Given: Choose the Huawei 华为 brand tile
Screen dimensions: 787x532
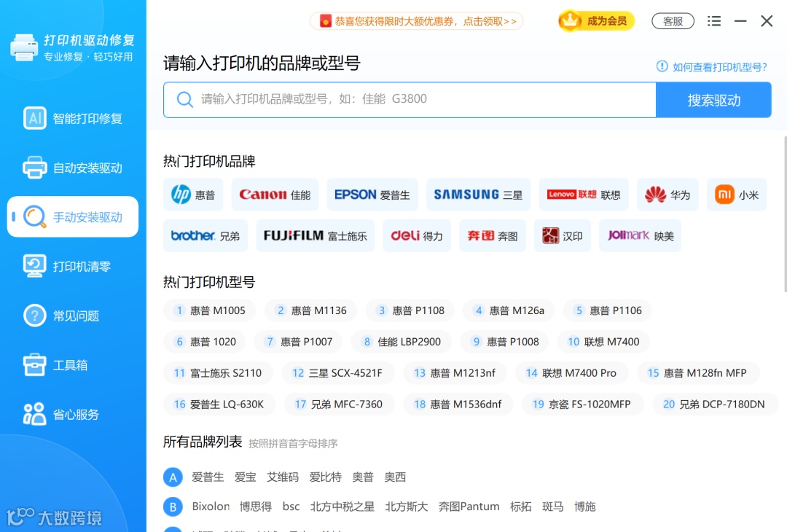Looking at the screenshot, I should pyautogui.click(x=667, y=195).
